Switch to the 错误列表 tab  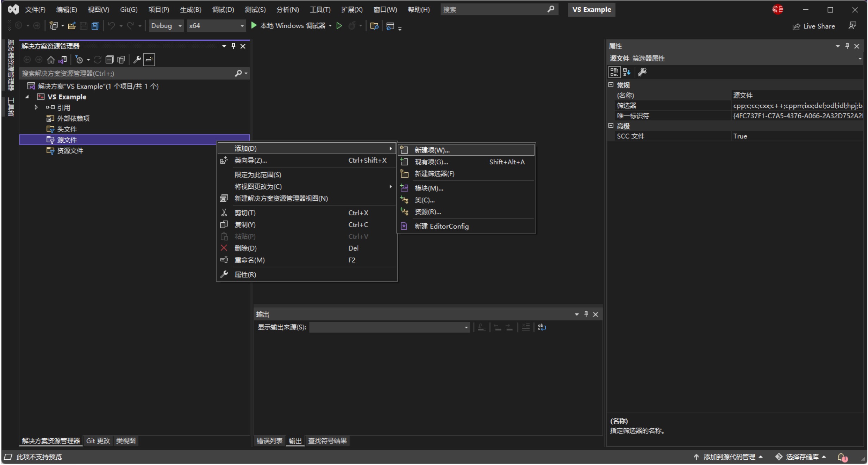(x=269, y=441)
